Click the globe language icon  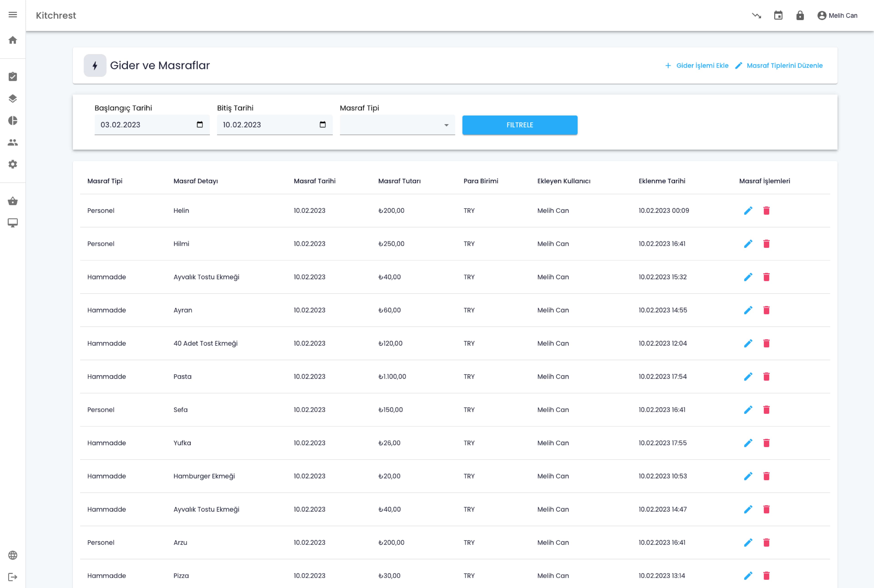(13, 555)
